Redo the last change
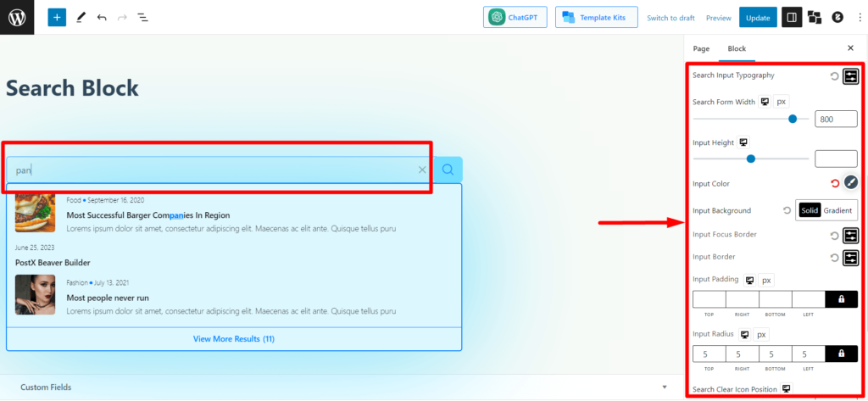The image size is (868, 401). point(122,17)
